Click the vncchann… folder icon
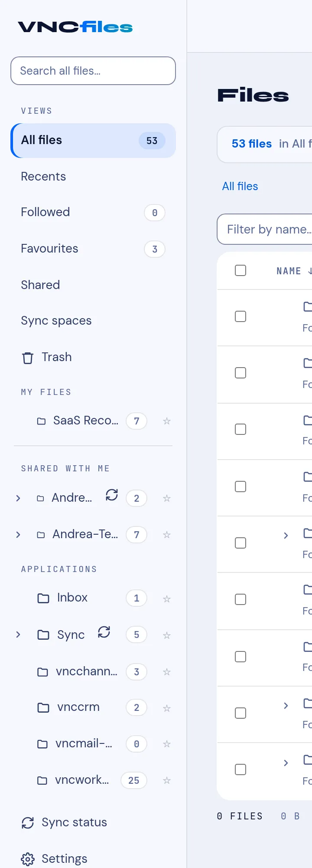312x868 pixels. click(42, 672)
